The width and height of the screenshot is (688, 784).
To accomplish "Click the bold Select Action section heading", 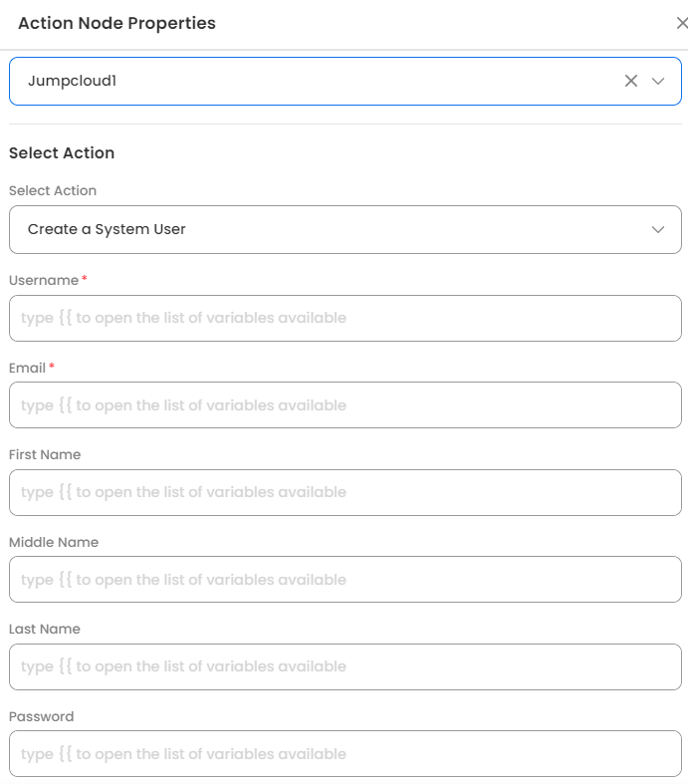I will (x=62, y=153).
